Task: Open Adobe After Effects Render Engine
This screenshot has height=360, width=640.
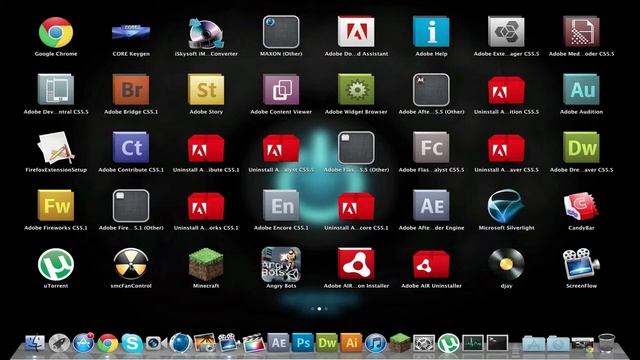Action: coord(431,205)
